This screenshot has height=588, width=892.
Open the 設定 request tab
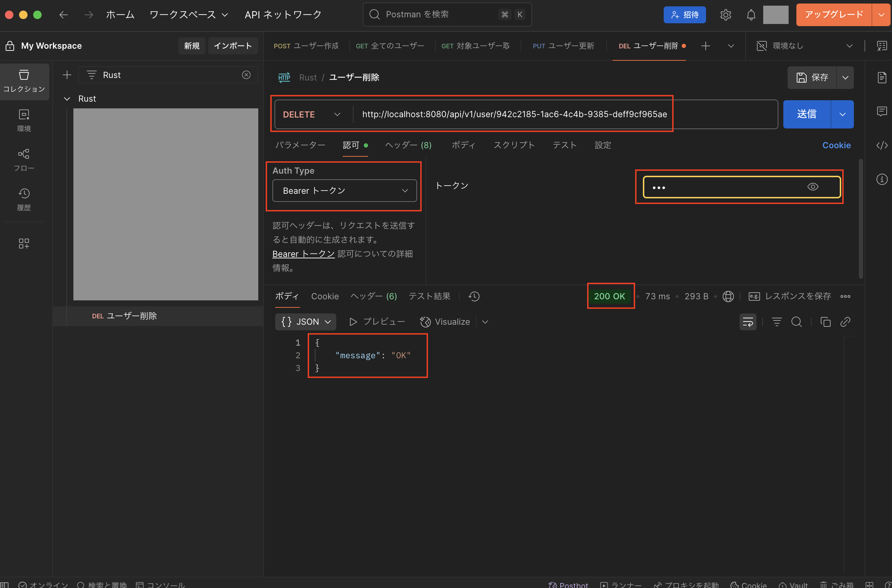point(603,145)
